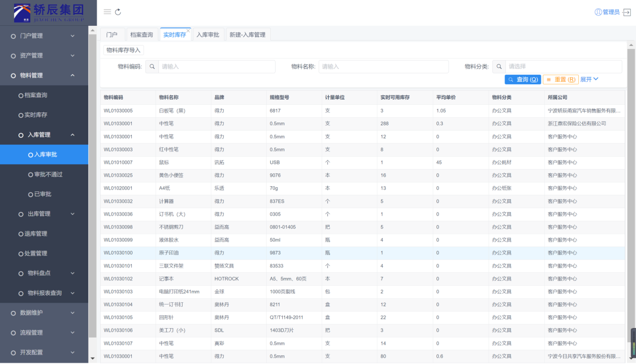The width and height of the screenshot is (636, 364).
Task: Click the search icon beside 物料编码 field
Action: pos(151,67)
